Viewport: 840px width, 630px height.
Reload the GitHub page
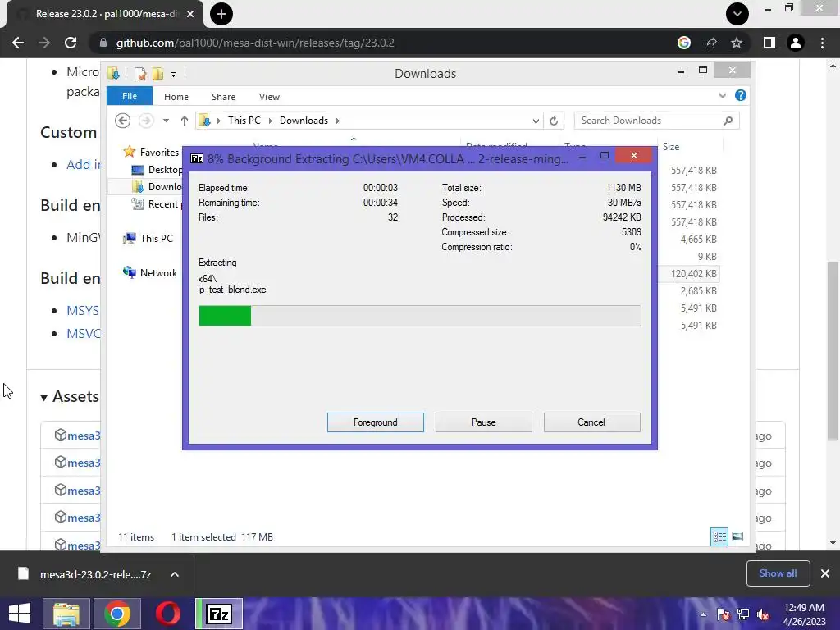point(71,43)
